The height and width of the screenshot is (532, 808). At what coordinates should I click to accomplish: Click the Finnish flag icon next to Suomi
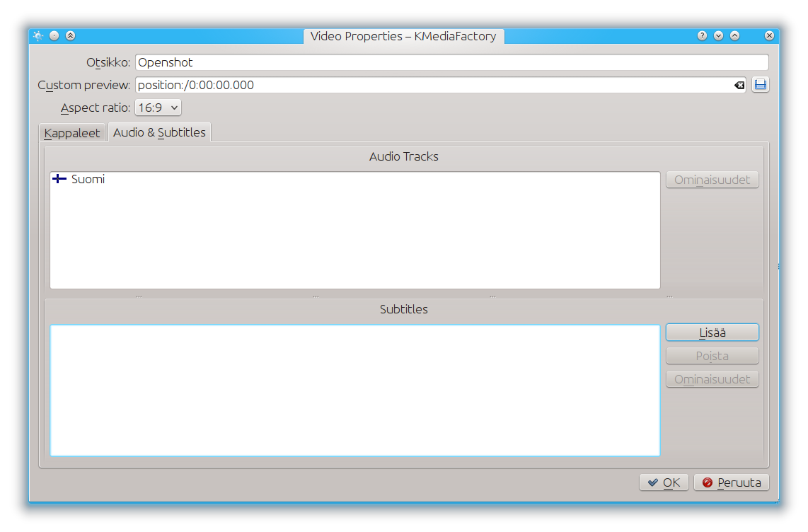point(59,179)
